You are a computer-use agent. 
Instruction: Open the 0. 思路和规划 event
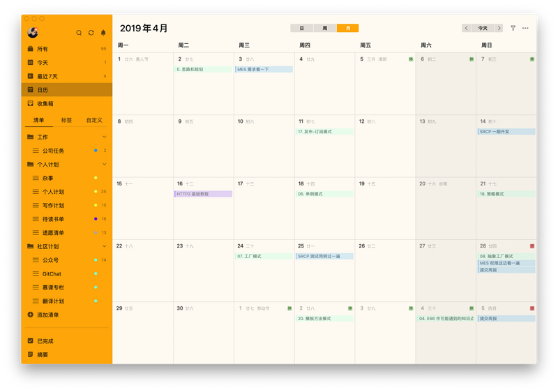203,69
